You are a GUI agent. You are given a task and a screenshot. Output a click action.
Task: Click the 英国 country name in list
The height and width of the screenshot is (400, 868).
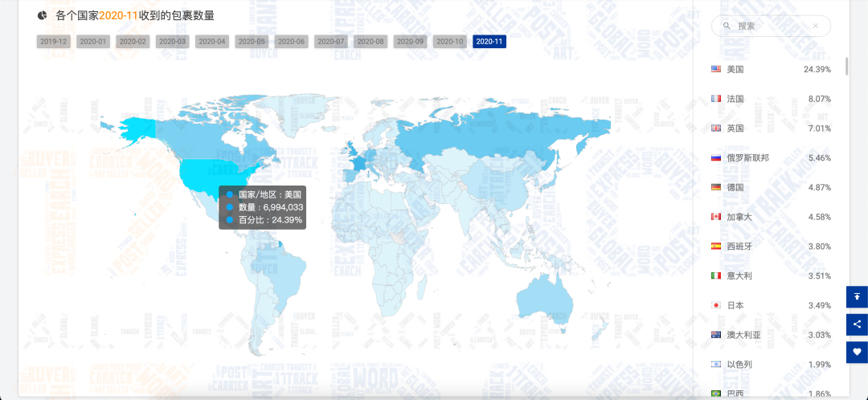(735, 129)
